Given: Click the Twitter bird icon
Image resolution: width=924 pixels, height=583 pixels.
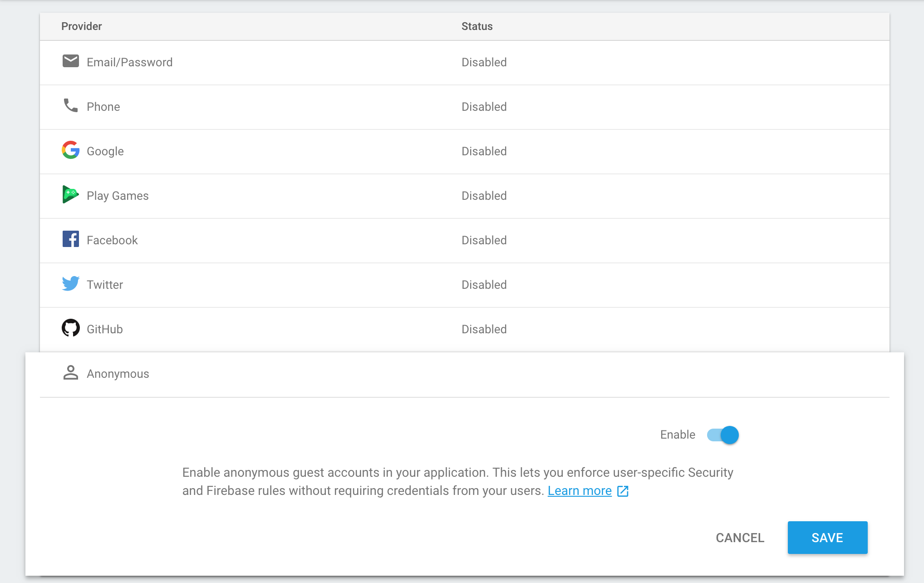Looking at the screenshot, I should (70, 284).
